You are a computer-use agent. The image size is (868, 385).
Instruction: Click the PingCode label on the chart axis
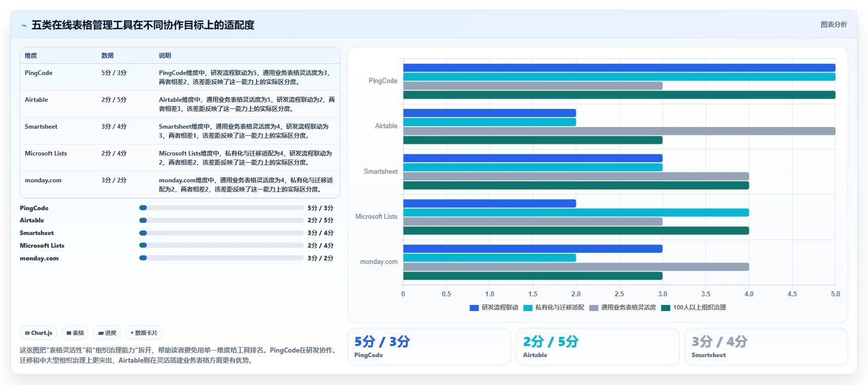tap(383, 81)
